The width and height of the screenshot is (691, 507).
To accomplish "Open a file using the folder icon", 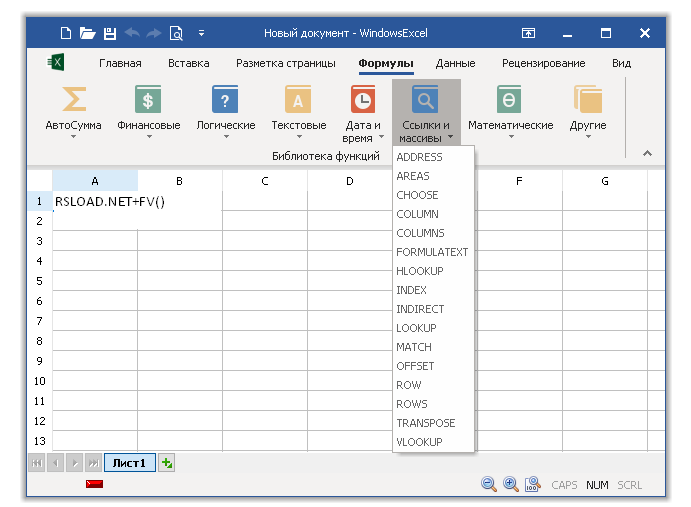I will pyautogui.click(x=87, y=33).
